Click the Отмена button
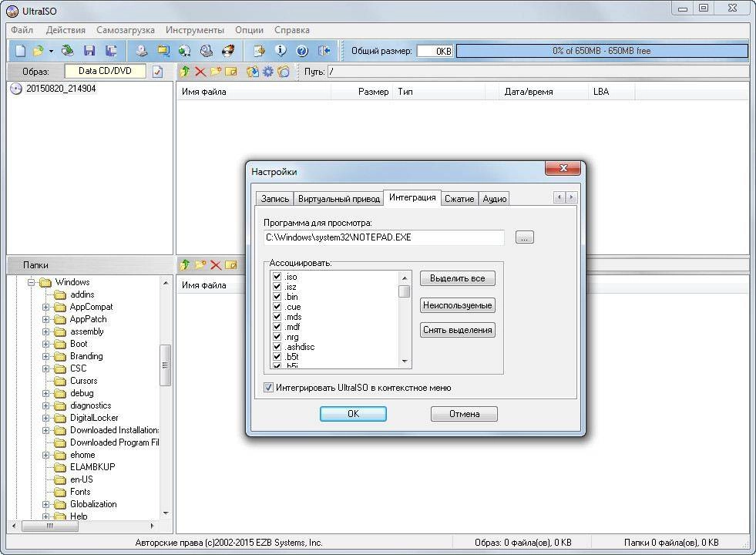 [x=464, y=414]
